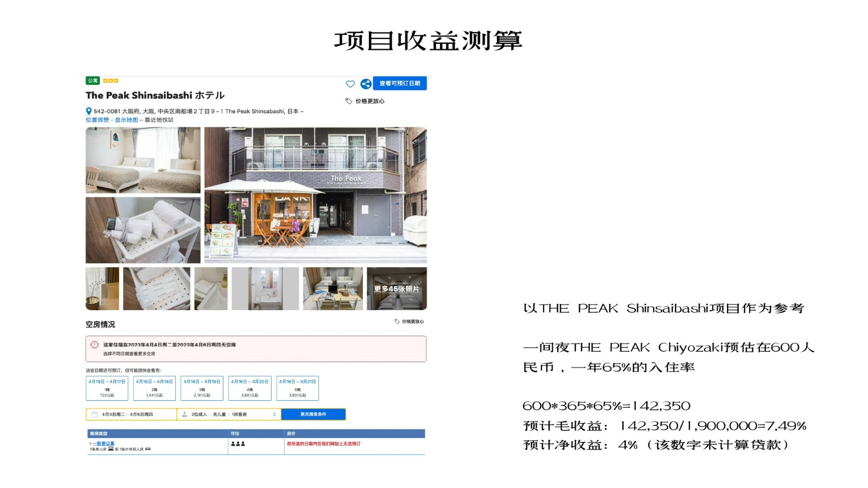Click the 预计毛收益 7.49% line
The width and height of the screenshot is (868, 488).
pos(665,426)
